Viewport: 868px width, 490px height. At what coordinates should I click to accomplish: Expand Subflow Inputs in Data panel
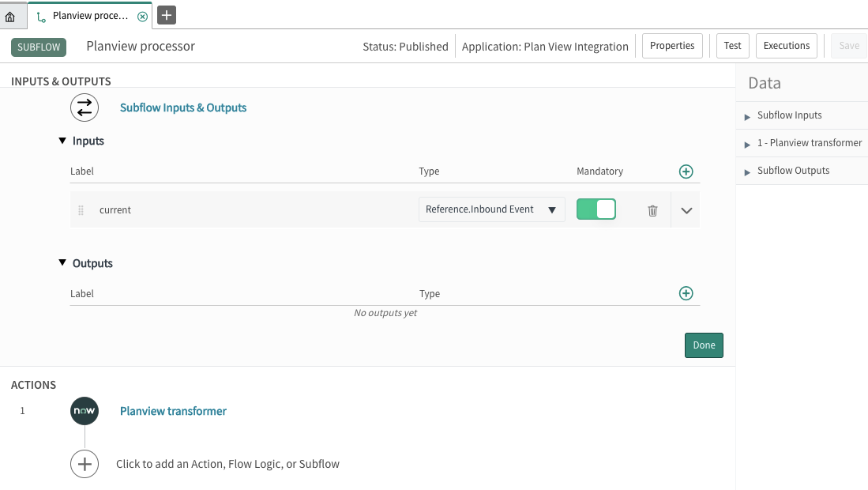[747, 116]
